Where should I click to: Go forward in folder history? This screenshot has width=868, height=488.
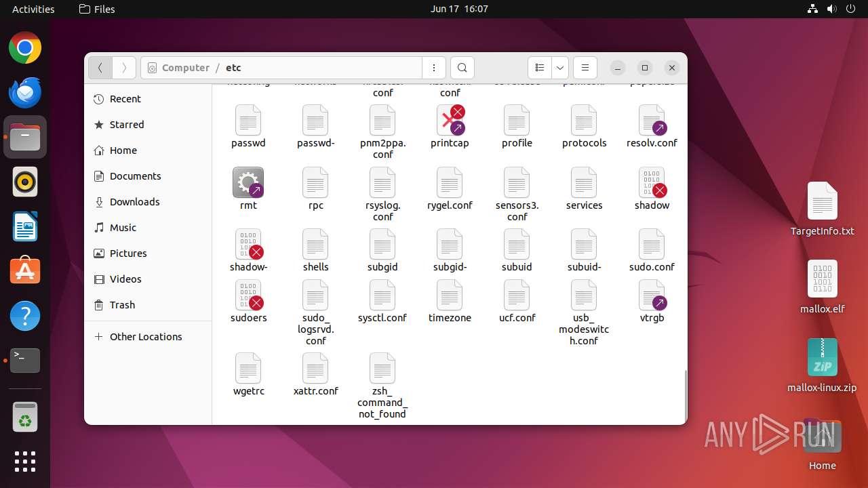123,68
